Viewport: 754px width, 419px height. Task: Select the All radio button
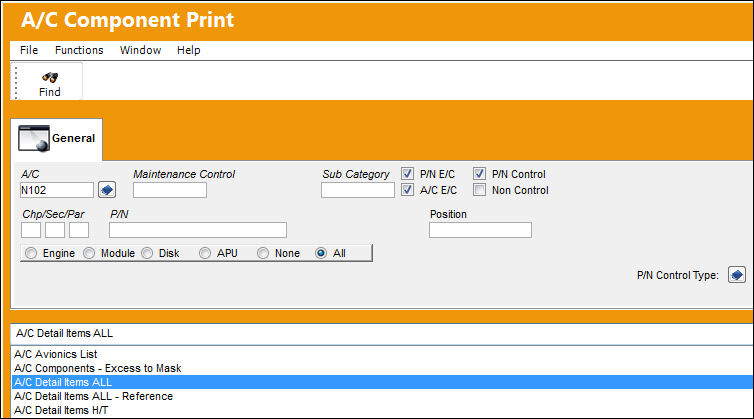321,253
